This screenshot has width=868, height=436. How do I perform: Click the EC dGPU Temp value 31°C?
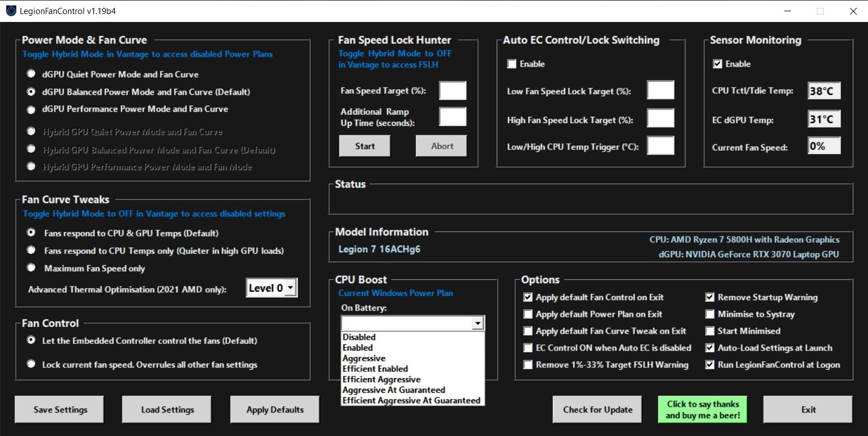[824, 119]
